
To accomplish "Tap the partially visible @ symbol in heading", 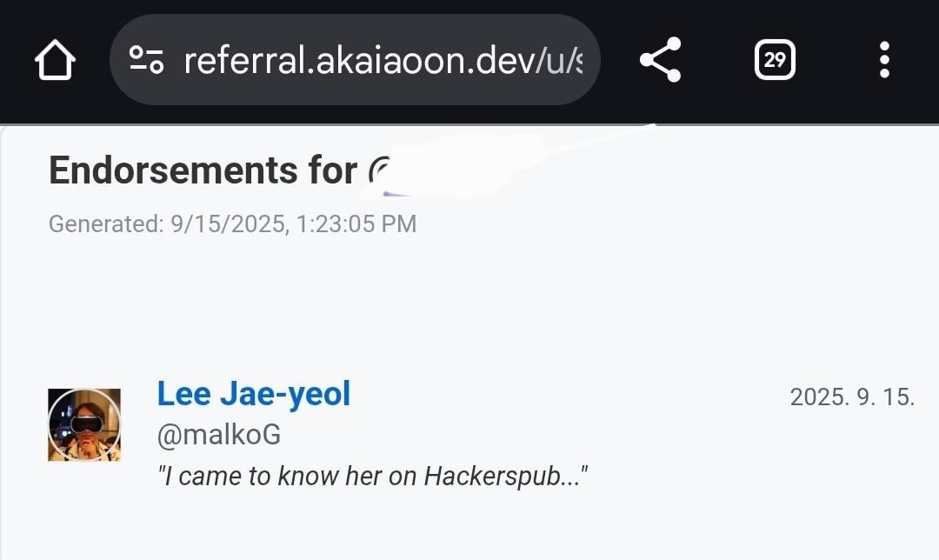I will [x=380, y=171].
